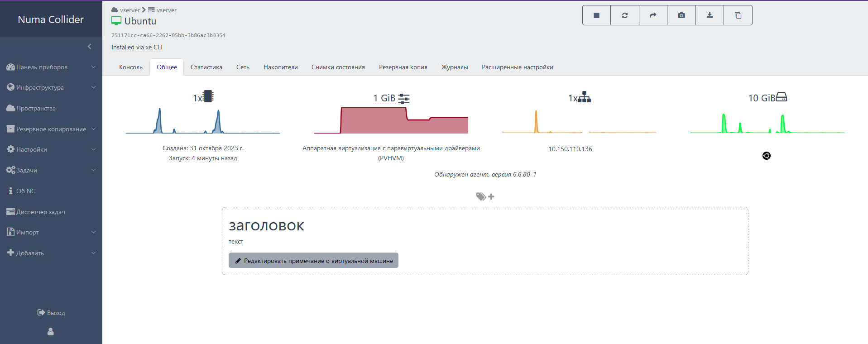The image size is (868, 344).
Task: Expand the Импорт sidebar menu
Action: click(x=51, y=232)
